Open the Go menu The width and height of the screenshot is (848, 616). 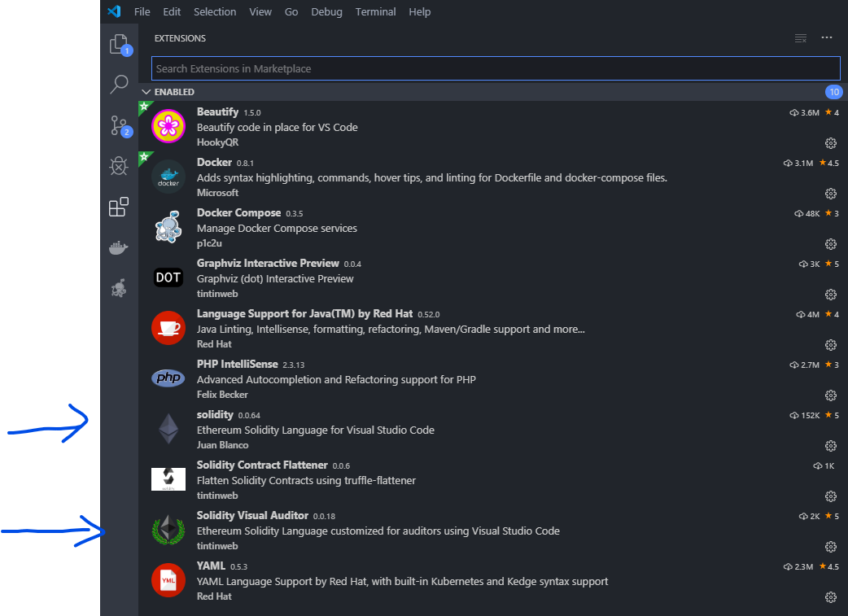291,11
